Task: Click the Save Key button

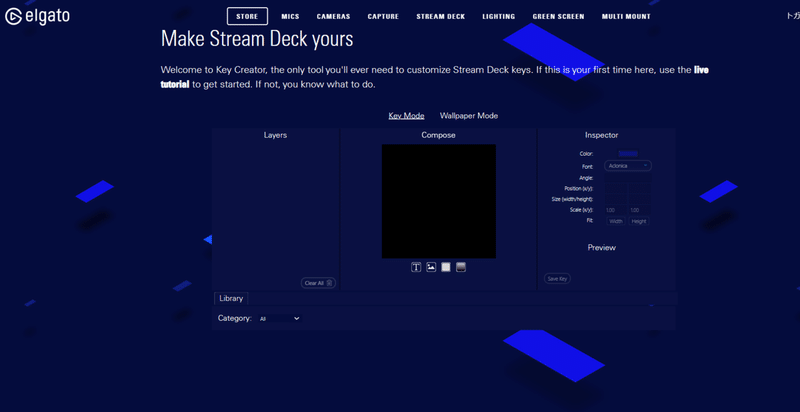Action: [557, 279]
